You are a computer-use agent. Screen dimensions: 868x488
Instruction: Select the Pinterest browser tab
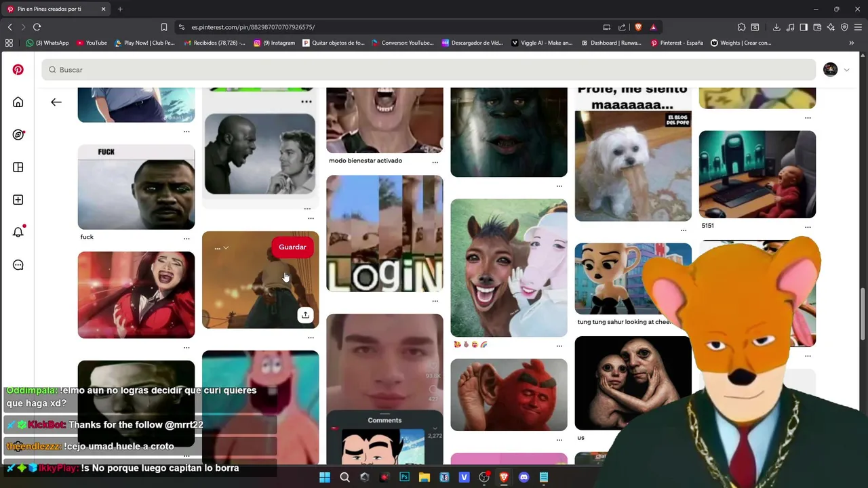coord(56,9)
